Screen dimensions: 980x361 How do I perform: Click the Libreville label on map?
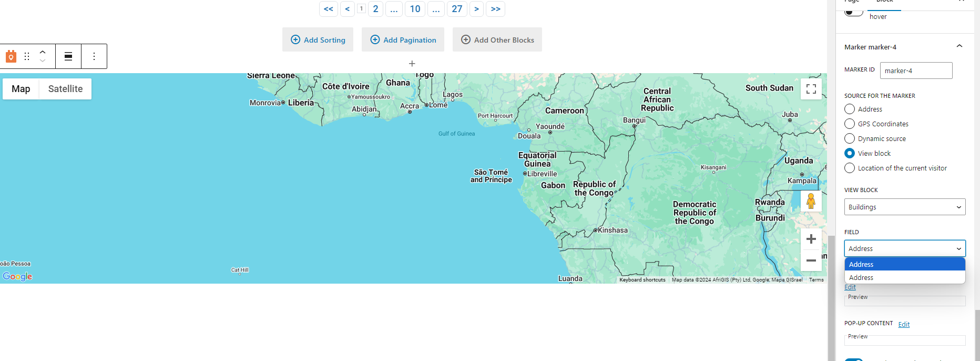(x=542, y=174)
